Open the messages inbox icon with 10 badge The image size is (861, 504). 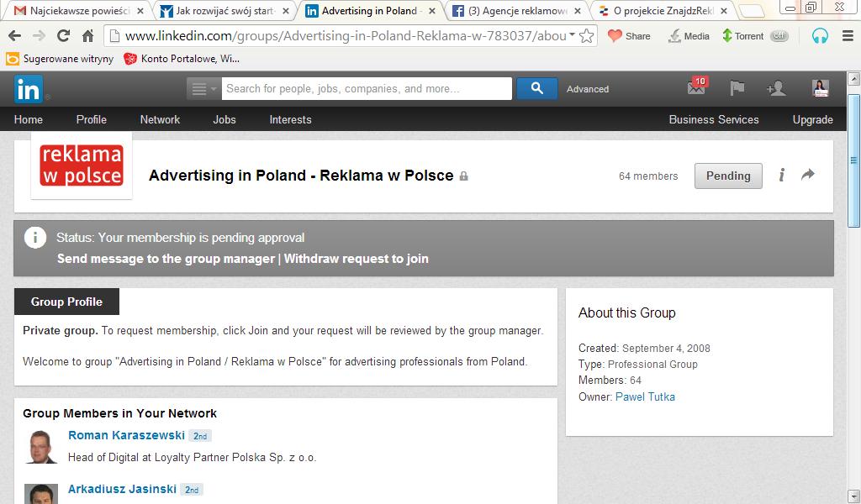tap(697, 87)
